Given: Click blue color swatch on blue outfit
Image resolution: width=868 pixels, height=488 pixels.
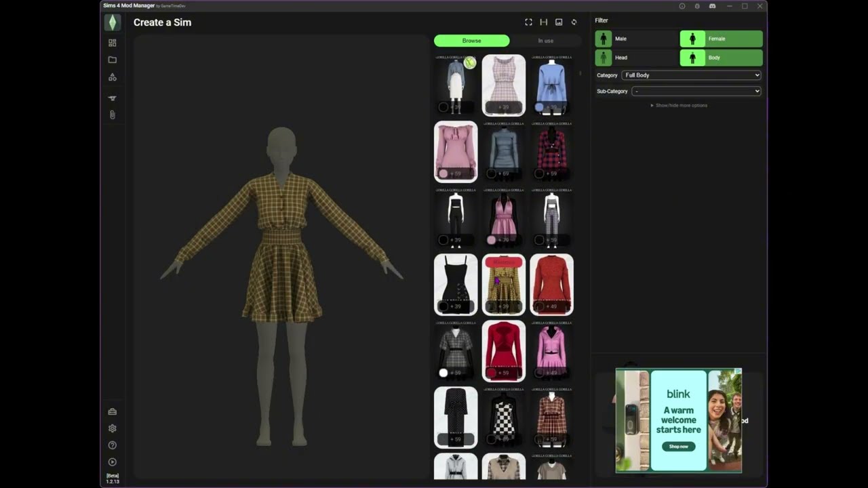Looking at the screenshot, I should [x=539, y=107].
